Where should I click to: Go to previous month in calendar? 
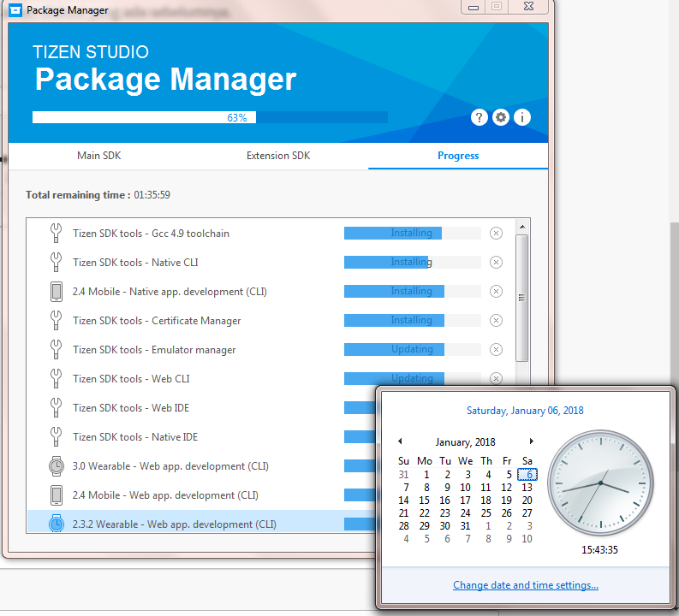click(400, 441)
